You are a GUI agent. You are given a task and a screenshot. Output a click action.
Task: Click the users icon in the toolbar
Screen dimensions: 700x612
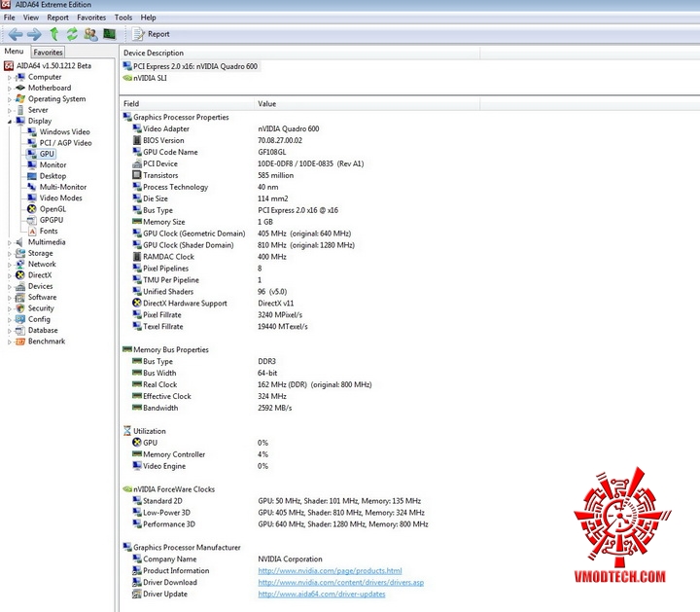coord(90,34)
